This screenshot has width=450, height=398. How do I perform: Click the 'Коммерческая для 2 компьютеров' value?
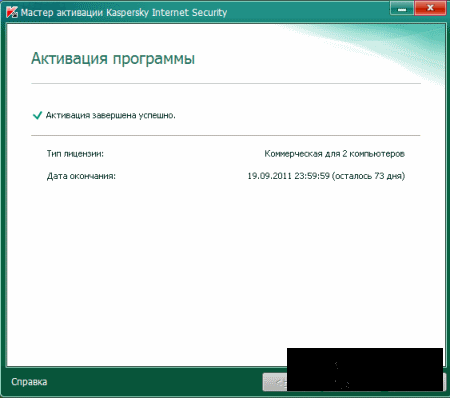tap(335, 154)
